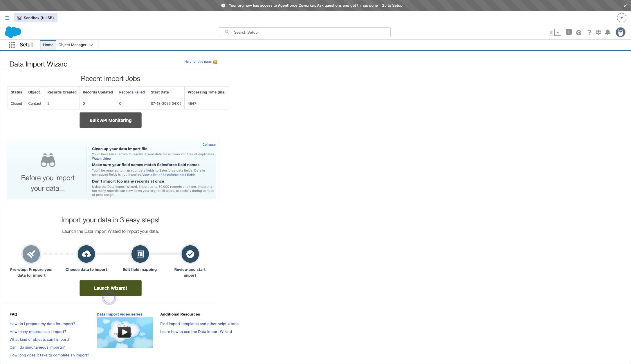Play the Data Import video thumbnail
This screenshot has height=364, width=631.
pos(125,333)
